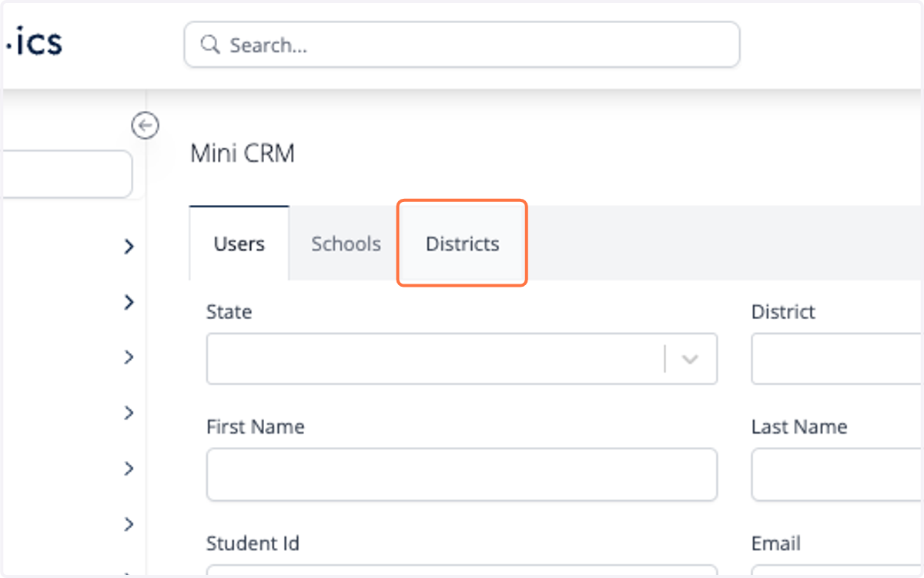Focus the Last Name input field

click(x=837, y=475)
